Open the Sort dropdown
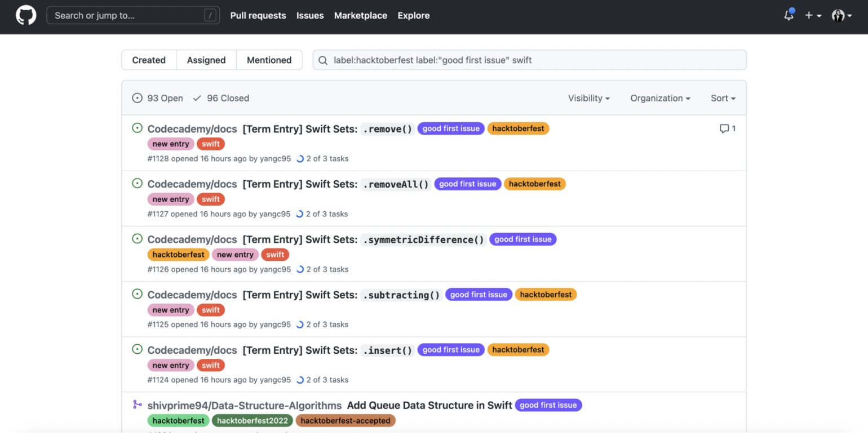 pos(723,98)
